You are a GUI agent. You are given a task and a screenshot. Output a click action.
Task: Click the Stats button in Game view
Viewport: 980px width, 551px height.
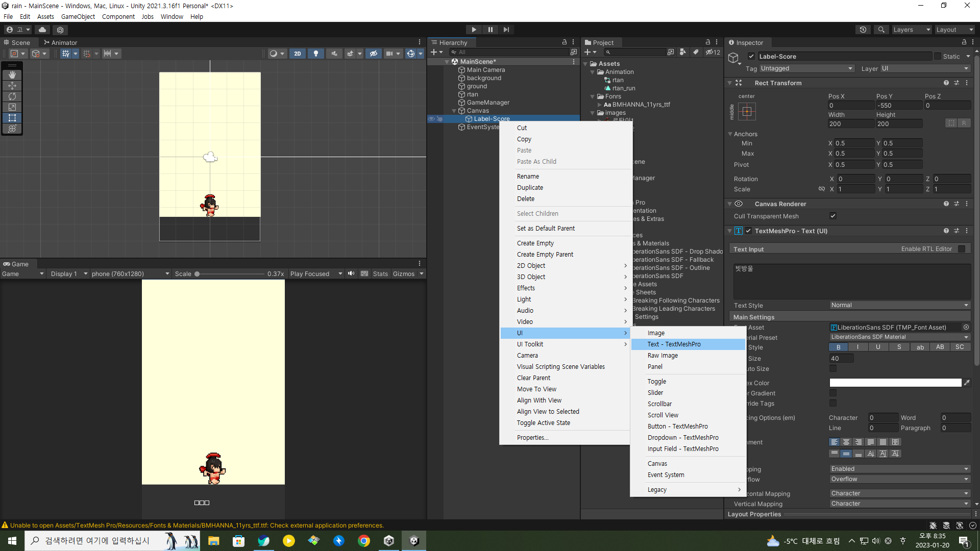(x=380, y=274)
